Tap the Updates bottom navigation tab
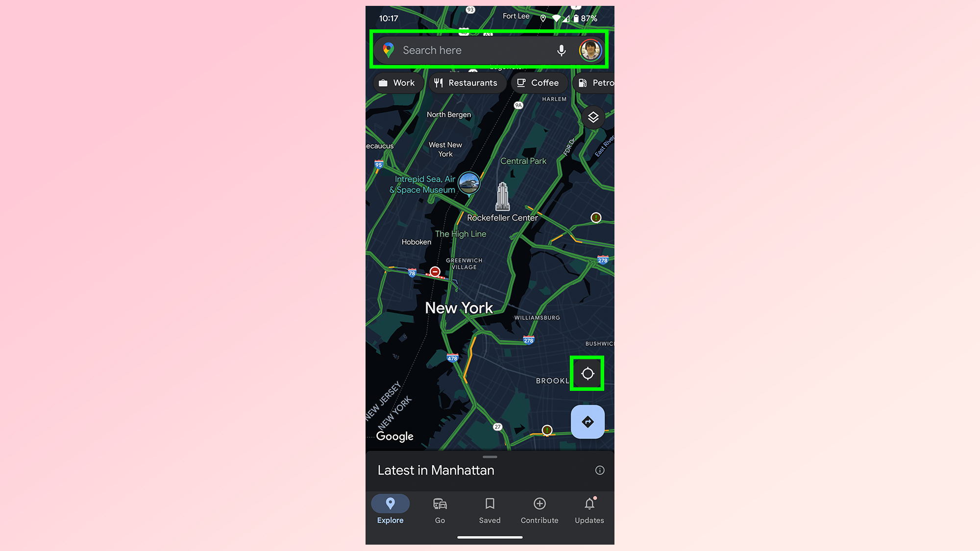The height and width of the screenshot is (551, 980). (x=589, y=510)
